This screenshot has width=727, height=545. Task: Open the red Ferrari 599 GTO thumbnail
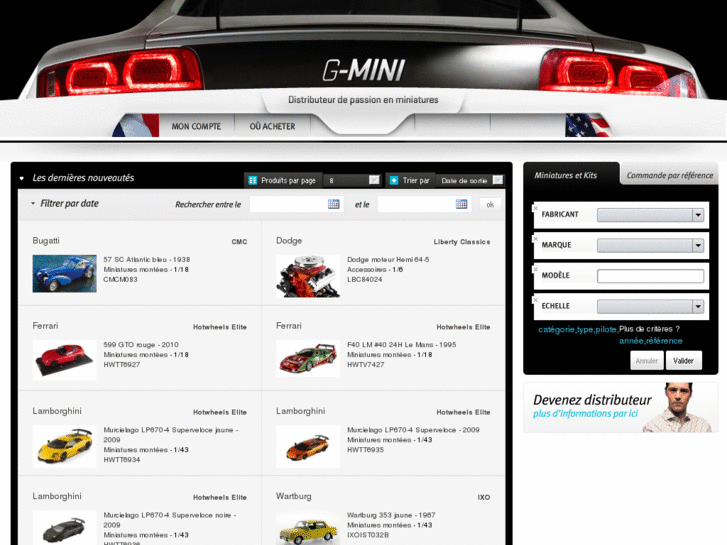click(x=64, y=359)
